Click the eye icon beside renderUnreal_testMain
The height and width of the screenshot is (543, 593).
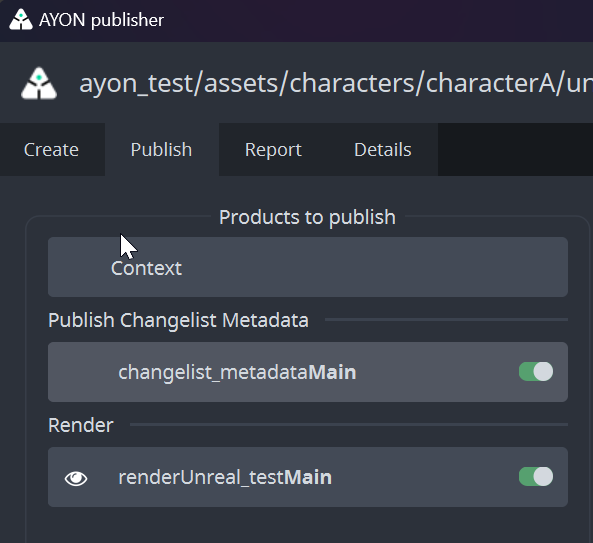(76, 478)
